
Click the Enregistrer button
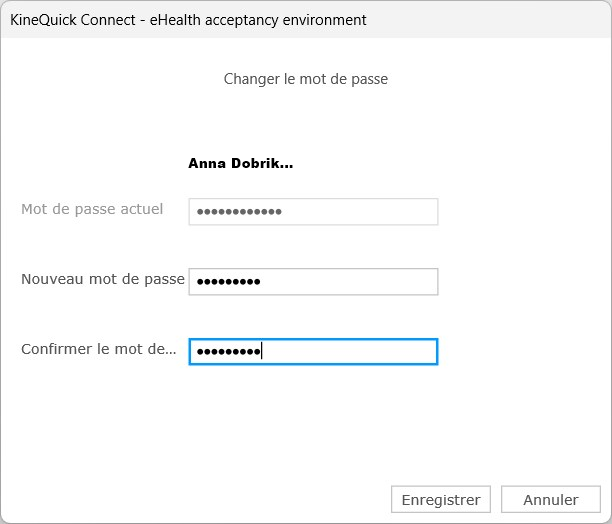click(x=441, y=499)
